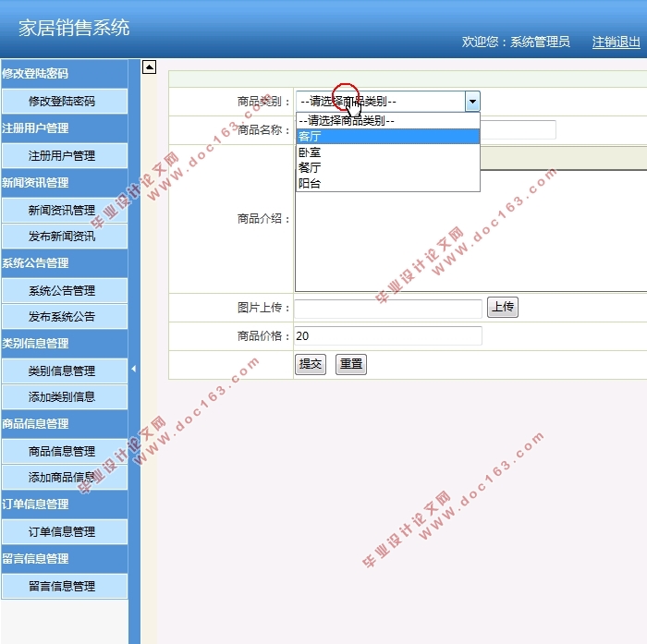Click the 欢迎您：系统管理员 greeting text

pyautogui.click(x=516, y=42)
